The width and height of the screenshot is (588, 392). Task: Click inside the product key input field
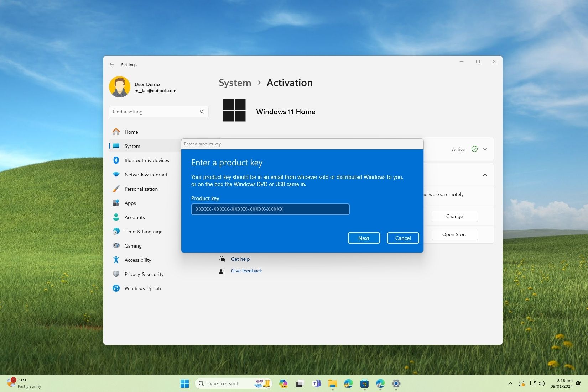[x=270, y=210]
